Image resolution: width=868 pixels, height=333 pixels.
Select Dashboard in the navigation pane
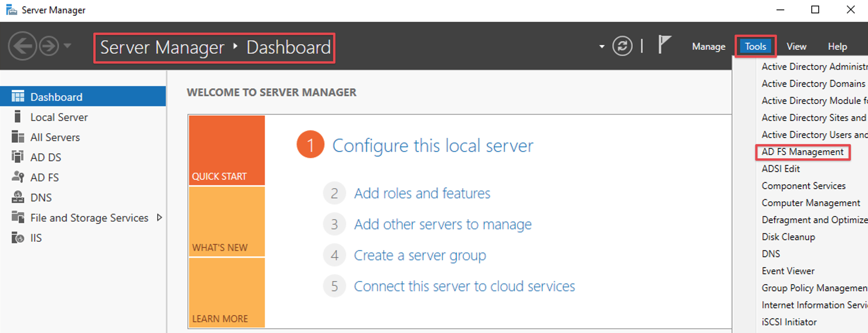click(83, 96)
